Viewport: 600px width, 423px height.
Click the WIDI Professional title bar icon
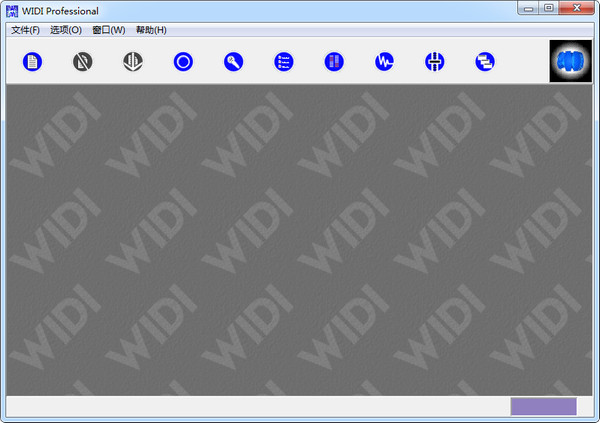coord(12,11)
